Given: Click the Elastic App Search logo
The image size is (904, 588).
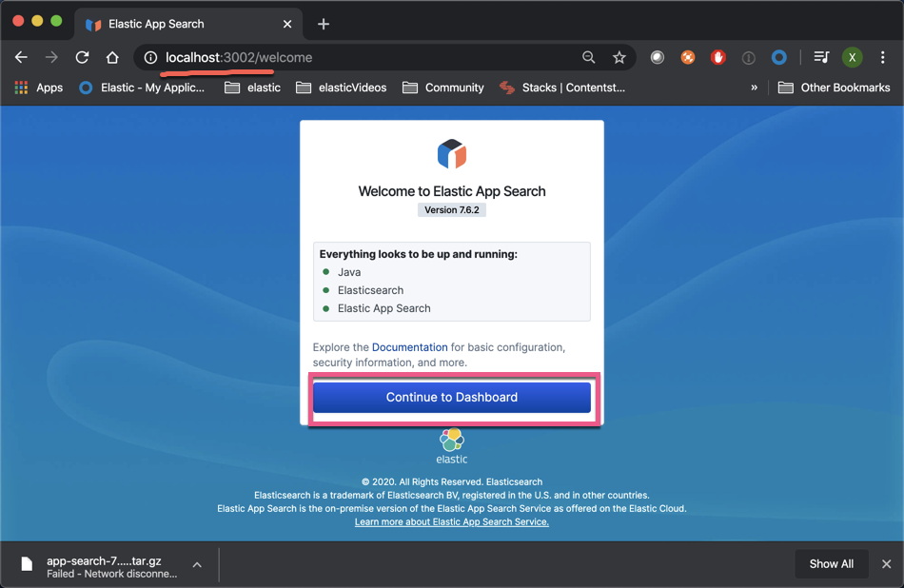Looking at the screenshot, I should 452,154.
